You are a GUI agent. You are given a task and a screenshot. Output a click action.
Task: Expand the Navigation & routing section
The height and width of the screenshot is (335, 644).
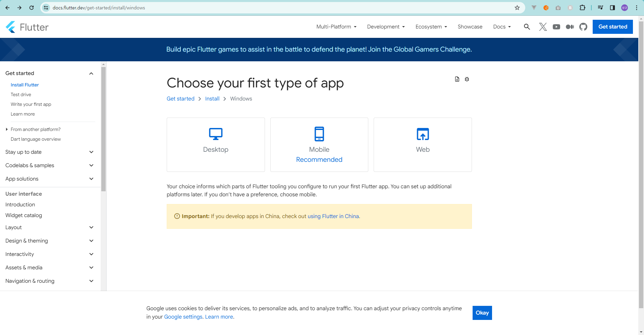coord(91,281)
